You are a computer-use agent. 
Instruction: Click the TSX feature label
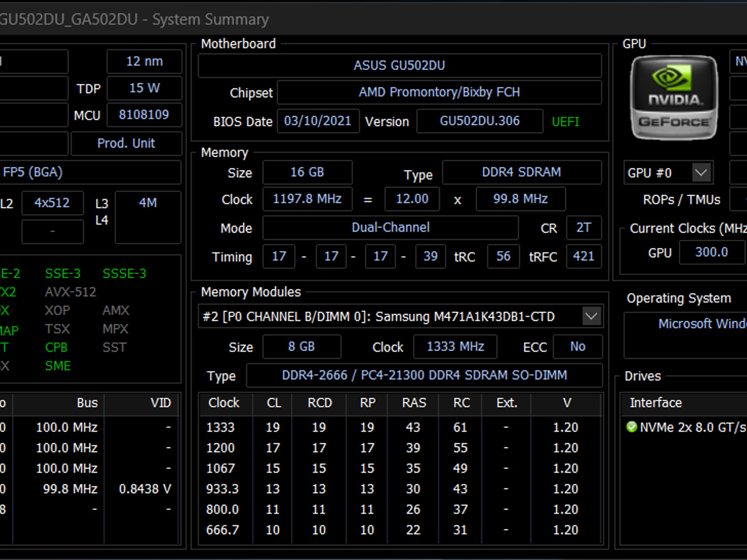pyautogui.click(x=57, y=329)
